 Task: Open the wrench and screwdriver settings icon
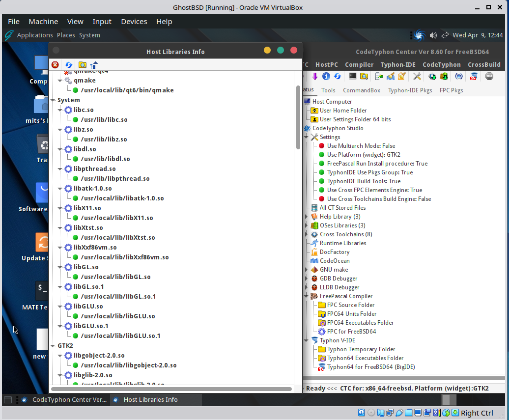pos(417,76)
